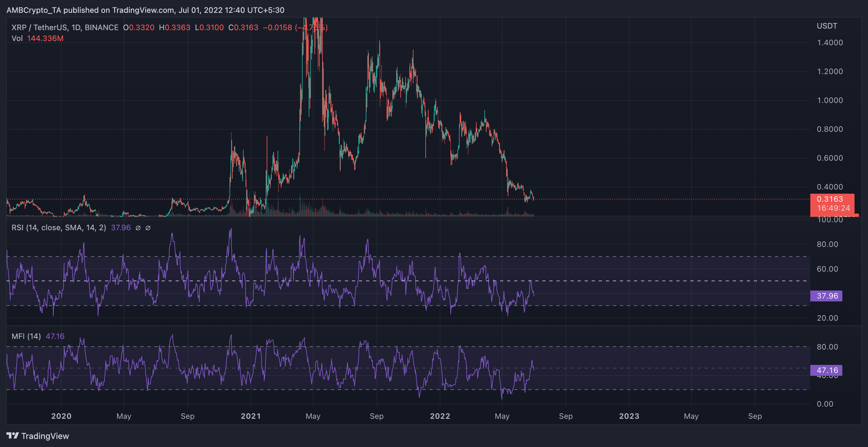This screenshot has height=447, width=868.
Task: Click the first ∅ icon beside RSI value
Action: (138, 228)
